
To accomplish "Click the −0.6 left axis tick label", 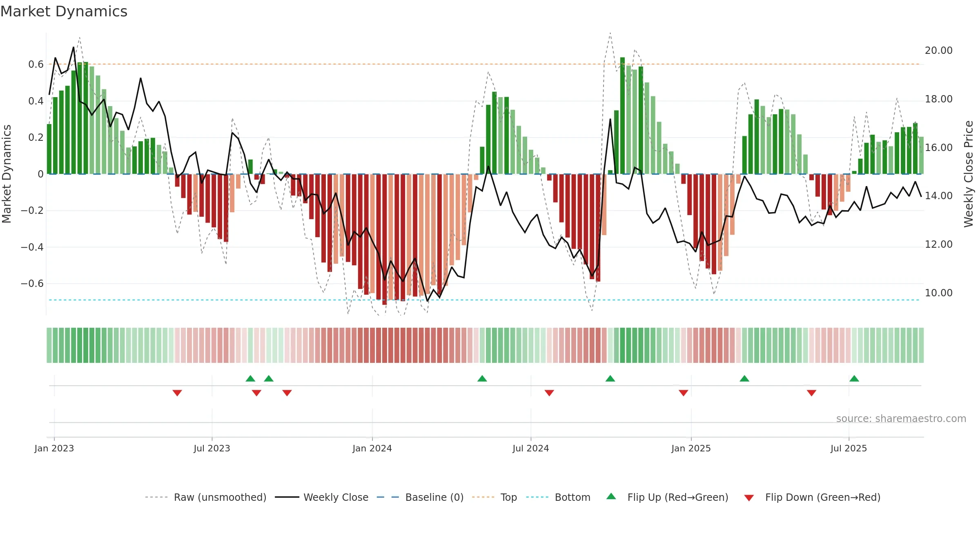I will click(32, 283).
